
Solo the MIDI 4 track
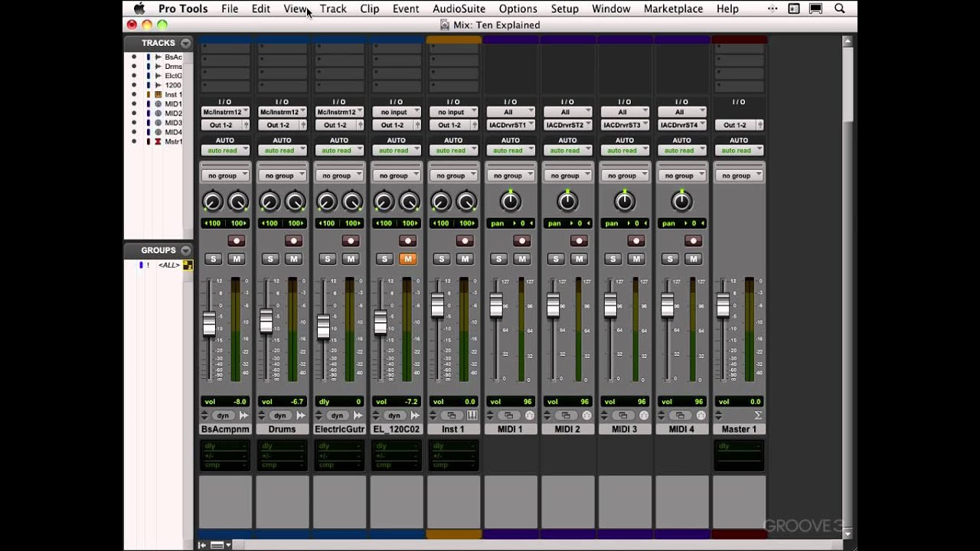[670, 259]
